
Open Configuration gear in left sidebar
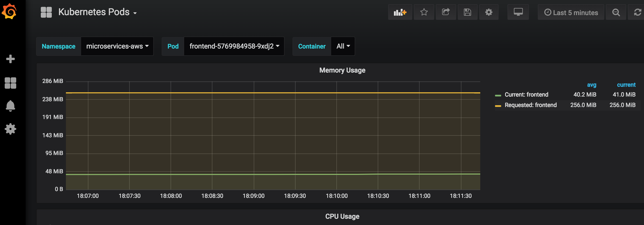pyautogui.click(x=10, y=129)
